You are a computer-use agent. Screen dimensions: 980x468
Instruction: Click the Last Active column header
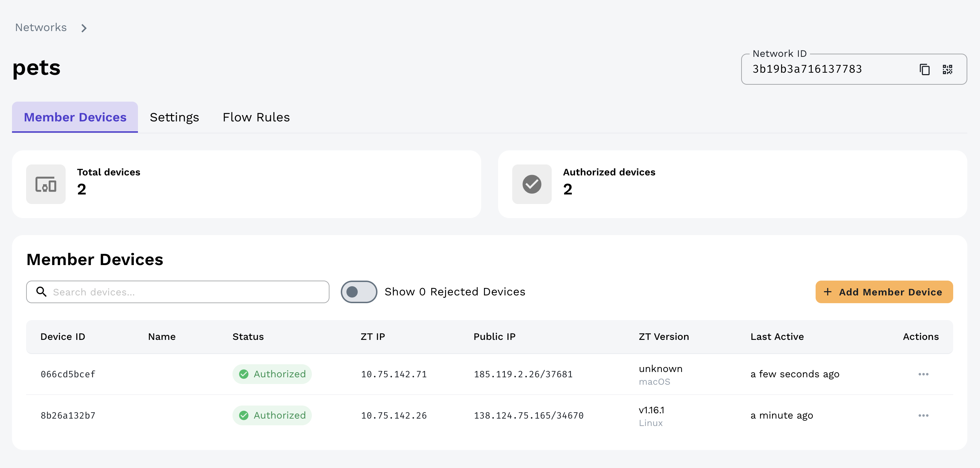(x=777, y=337)
